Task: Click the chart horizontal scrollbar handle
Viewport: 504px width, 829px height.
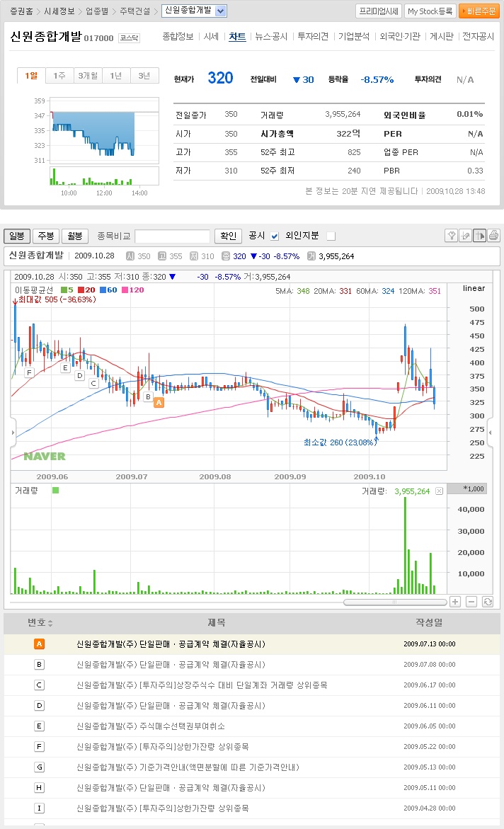Action: click(x=395, y=602)
